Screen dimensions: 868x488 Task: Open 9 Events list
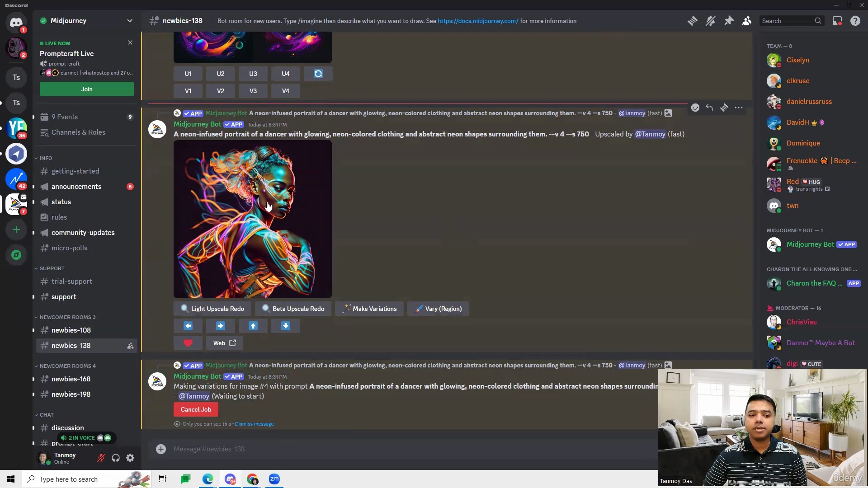coord(87,117)
